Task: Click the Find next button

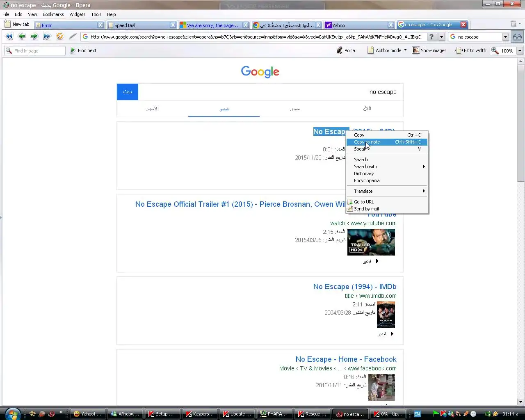Action: tap(84, 50)
